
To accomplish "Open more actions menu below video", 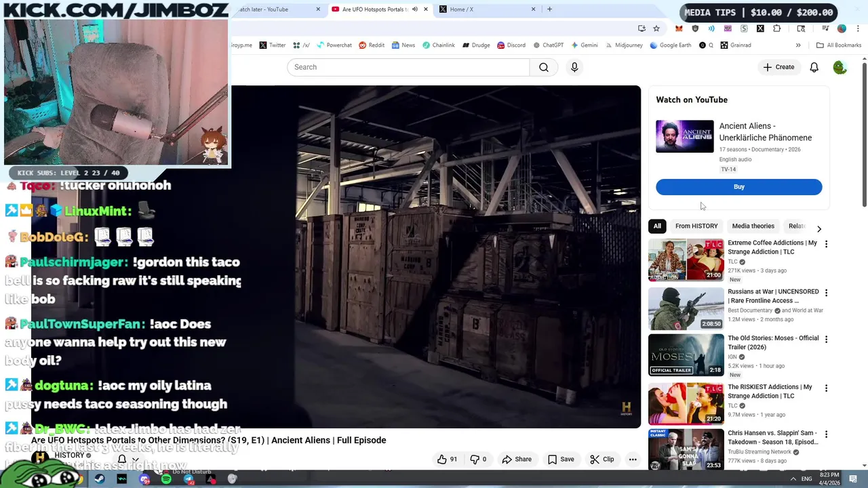I will tap(633, 459).
